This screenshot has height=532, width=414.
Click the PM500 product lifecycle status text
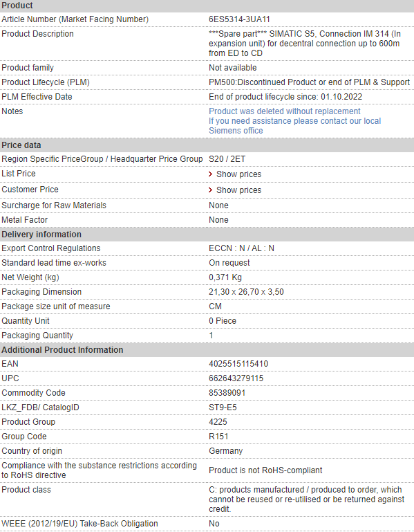(309, 82)
